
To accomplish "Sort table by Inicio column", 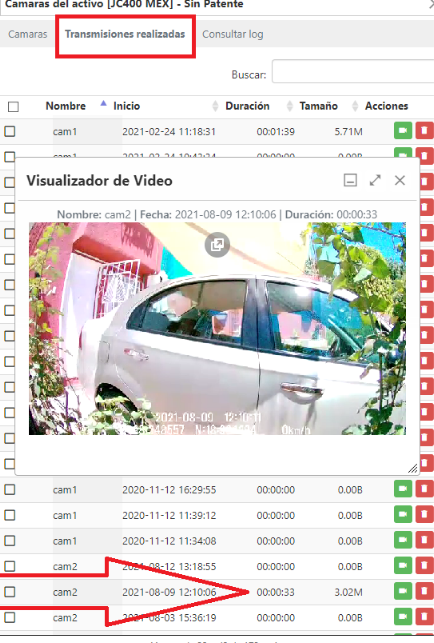I will pos(127,106).
